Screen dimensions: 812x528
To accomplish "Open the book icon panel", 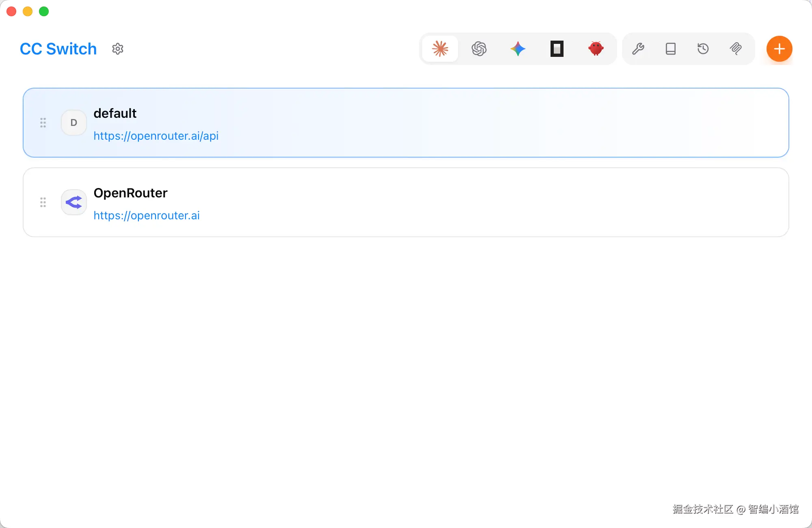I will tap(671, 49).
